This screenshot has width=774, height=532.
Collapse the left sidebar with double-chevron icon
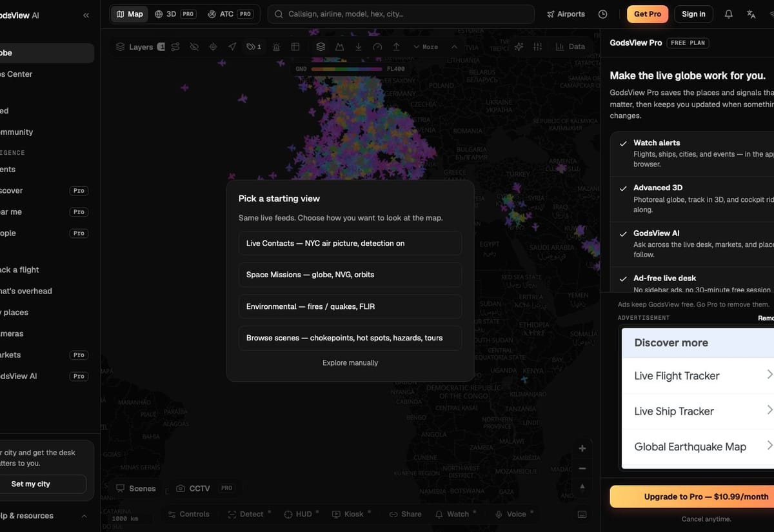(x=86, y=15)
